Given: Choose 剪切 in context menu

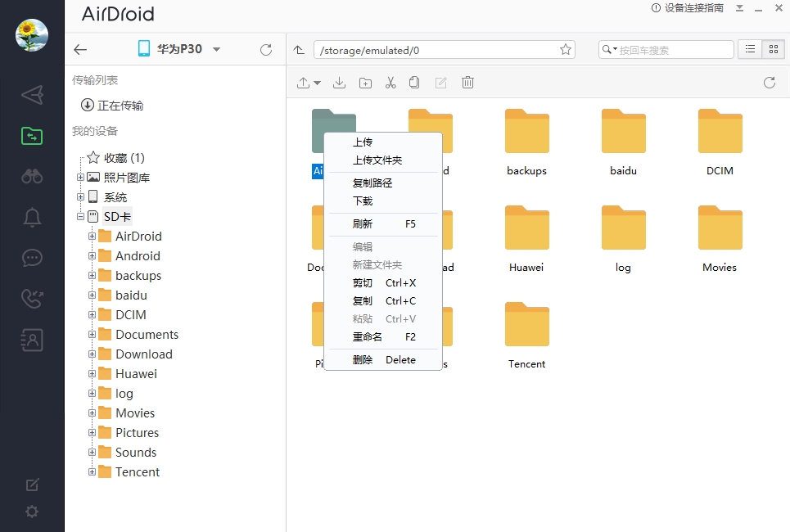Looking at the screenshot, I should [x=383, y=282].
